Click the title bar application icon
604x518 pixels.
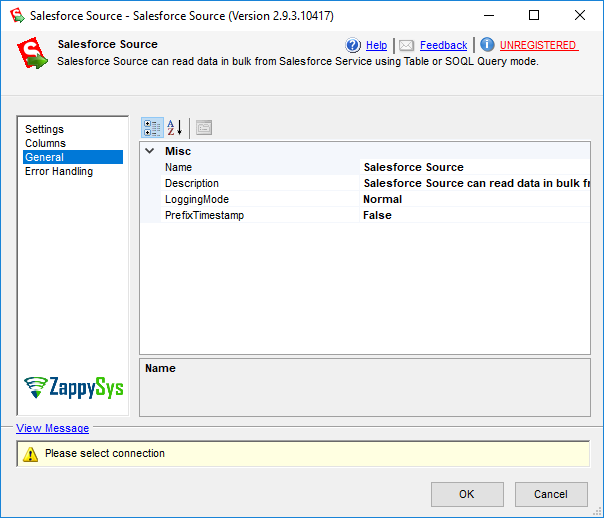click(17, 15)
